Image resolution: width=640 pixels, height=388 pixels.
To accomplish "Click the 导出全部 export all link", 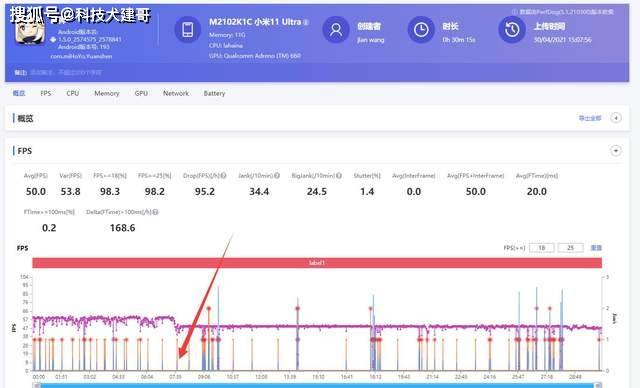I will (x=590, y=118).
